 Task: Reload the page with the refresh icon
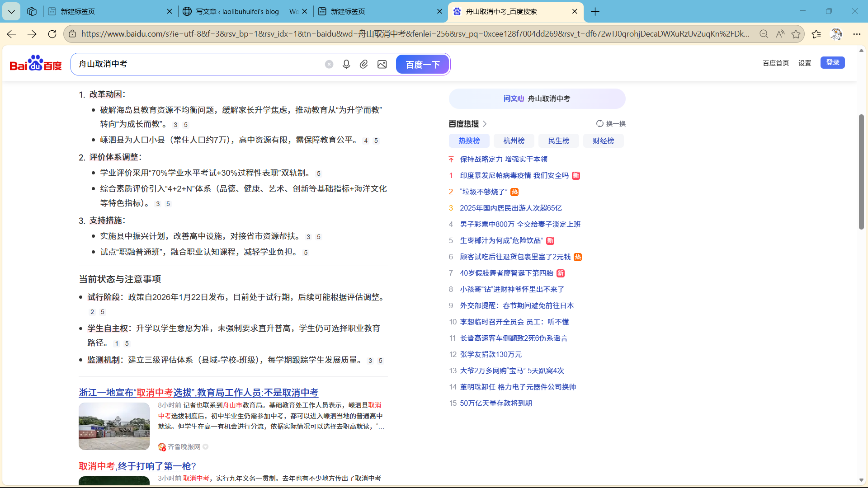(52, 33)
